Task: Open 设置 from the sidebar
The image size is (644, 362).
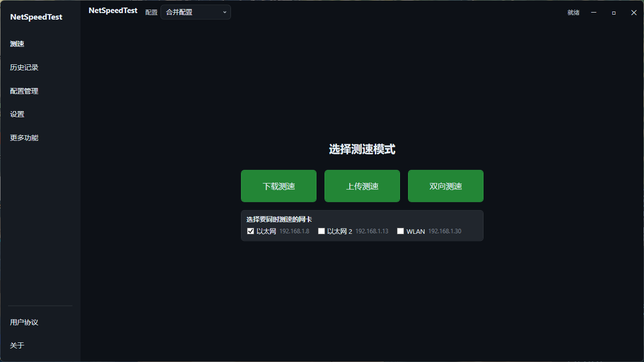Action: (17, 114)
